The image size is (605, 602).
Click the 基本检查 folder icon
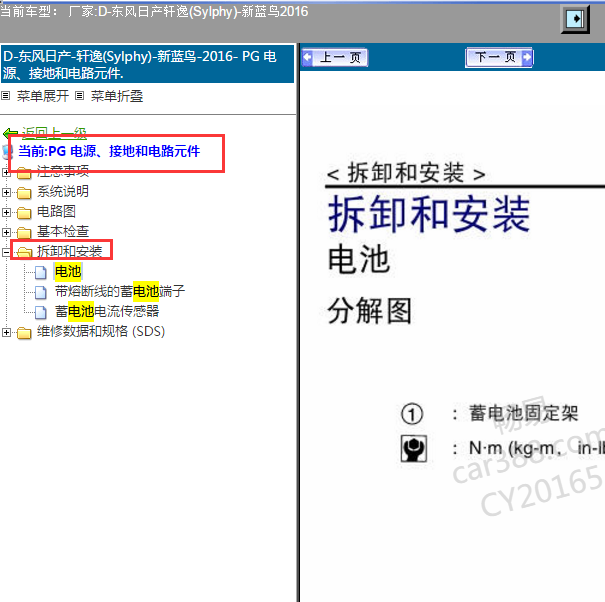tap(24, 233)
